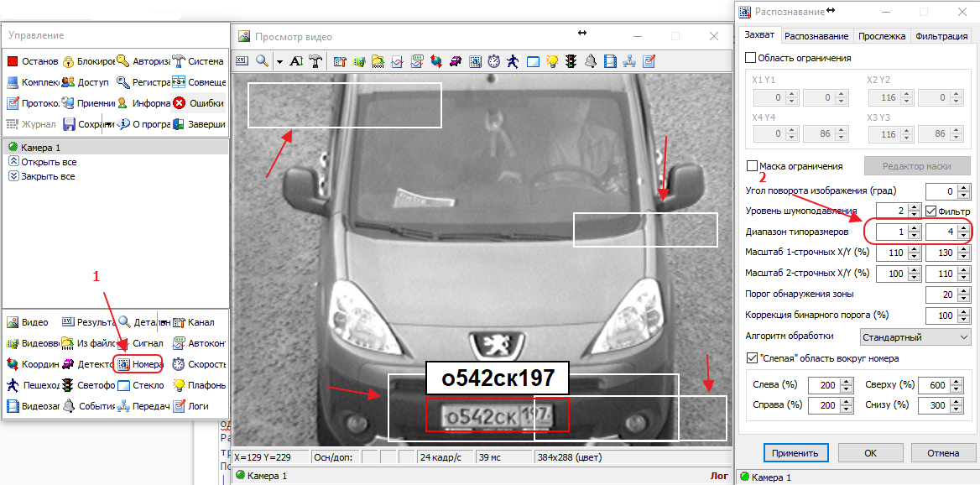The height and width of the screenshot is (485, 980).
Task: Click the Светофор traffic light icon
Action: click(x=68, y=386)
